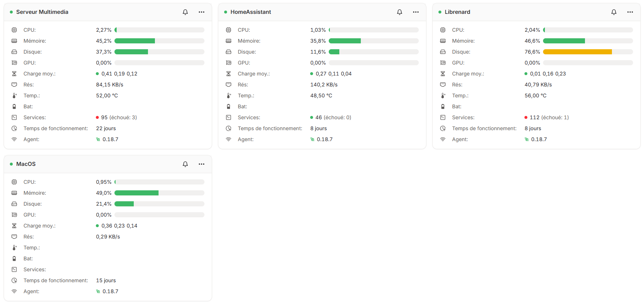Screen dimensions: 644x303
Task: Click the uptime clock icon in MacOS card
Action: pyautogui.click(x=14, y=280)
